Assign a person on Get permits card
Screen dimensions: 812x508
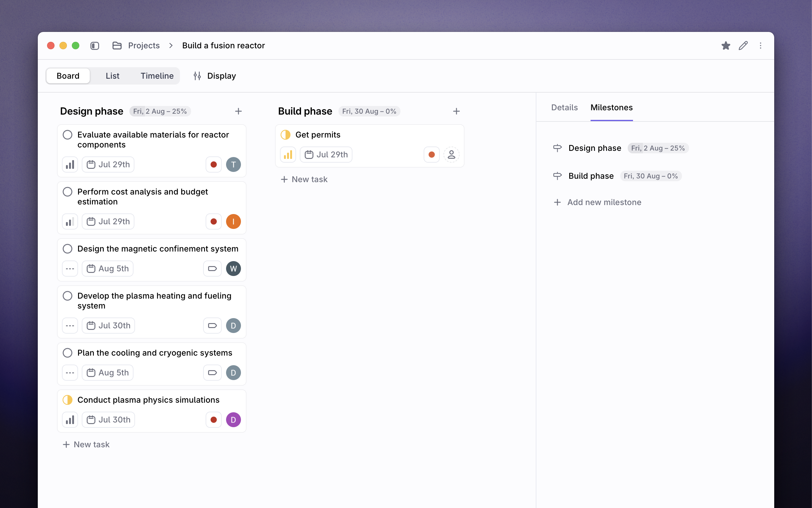[x=451, y=155]
